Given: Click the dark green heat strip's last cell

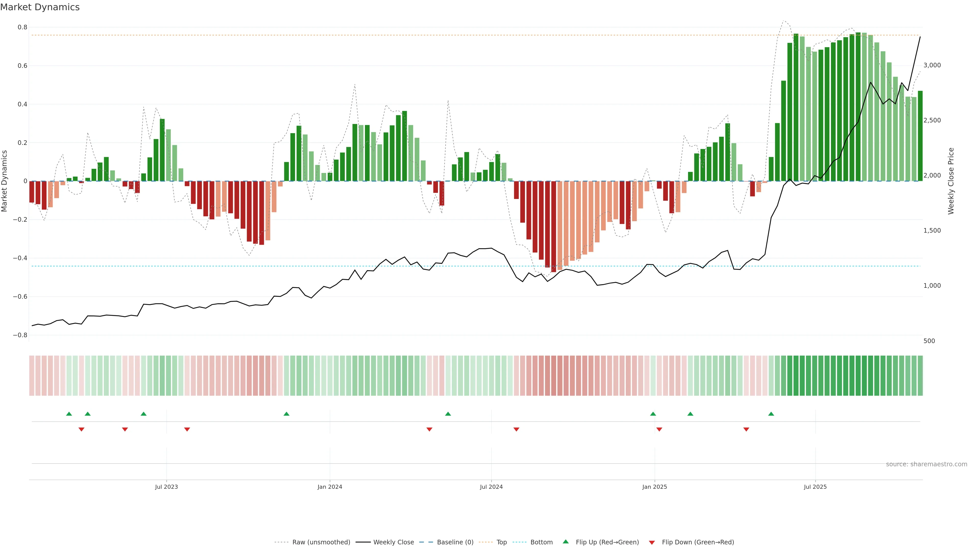Looking at the screenshot, I should tap(920, 375).
